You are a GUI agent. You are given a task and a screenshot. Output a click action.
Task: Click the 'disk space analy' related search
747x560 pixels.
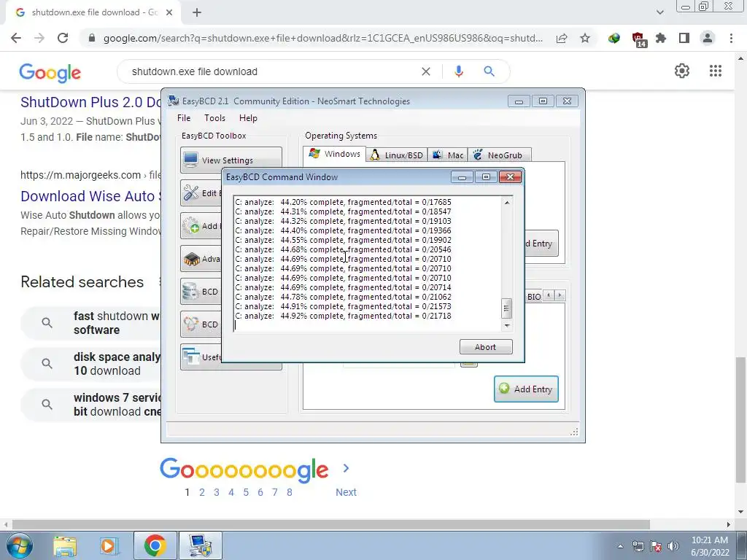pos(90,364)
